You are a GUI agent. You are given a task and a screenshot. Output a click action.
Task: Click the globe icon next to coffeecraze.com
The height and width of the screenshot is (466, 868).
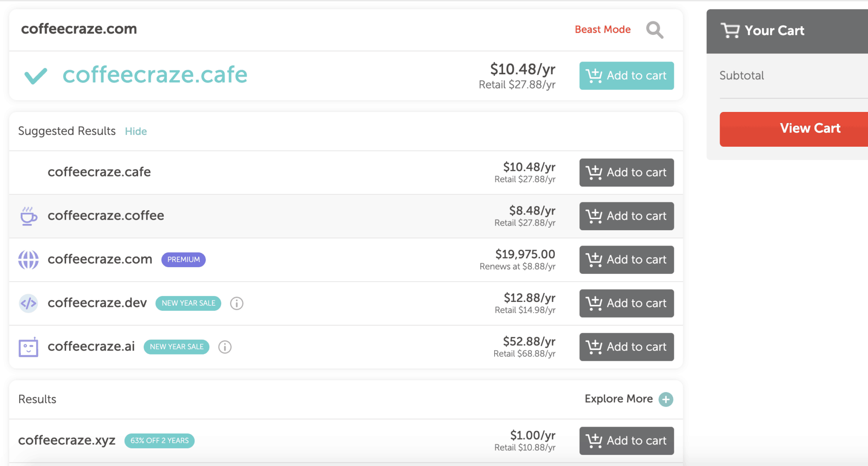(28, 259)
